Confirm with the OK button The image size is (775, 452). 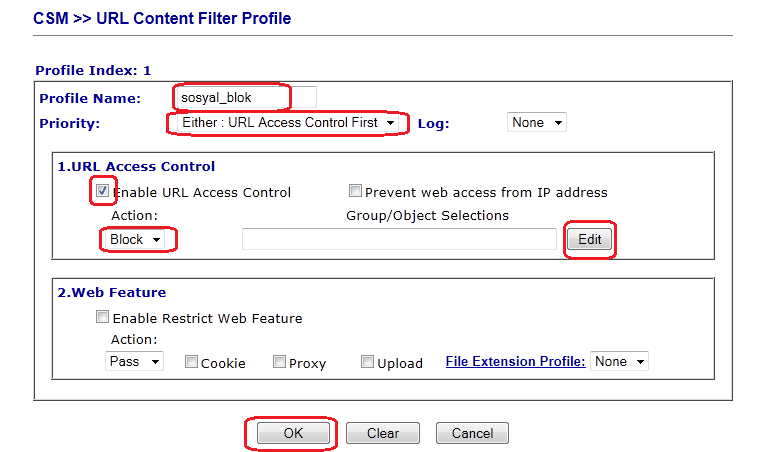pyautogui.click(x=293, y=433)
